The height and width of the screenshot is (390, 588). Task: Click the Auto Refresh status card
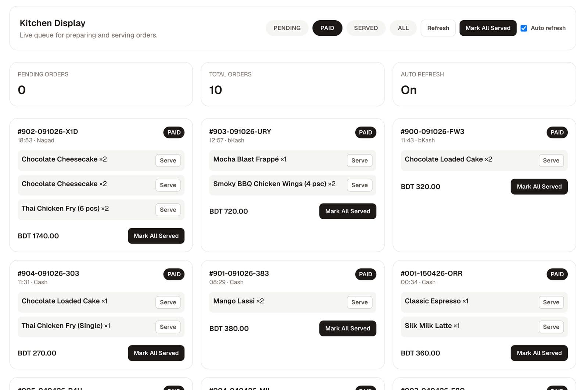[484, 84]
